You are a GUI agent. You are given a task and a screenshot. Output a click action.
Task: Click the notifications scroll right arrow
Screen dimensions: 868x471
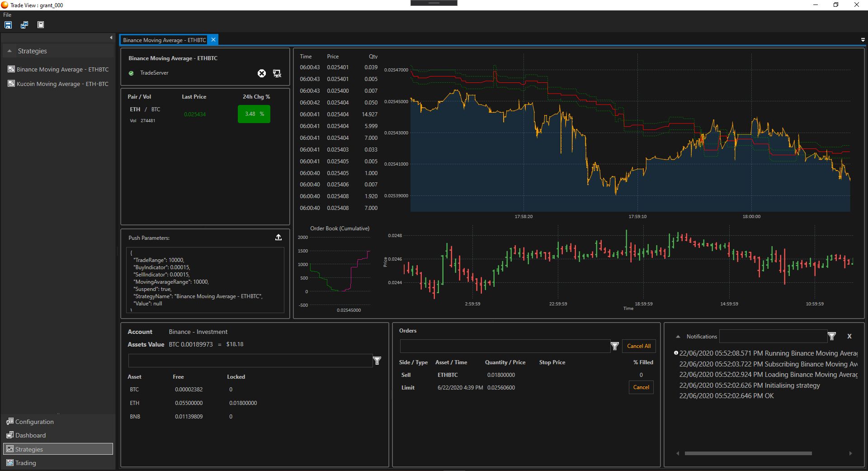tap(850, 453)
